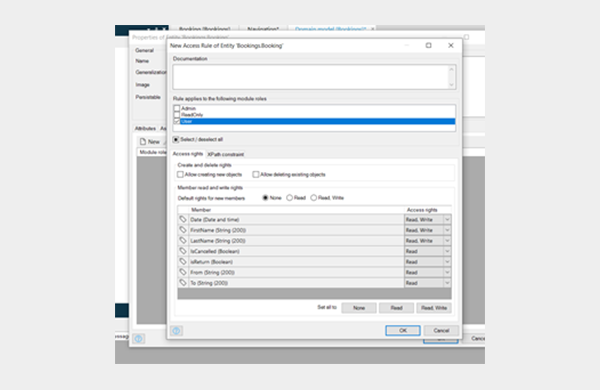Select the 'From (String (200))' member text
This screenshot has height=390, width=600.
tap(212, 273)
